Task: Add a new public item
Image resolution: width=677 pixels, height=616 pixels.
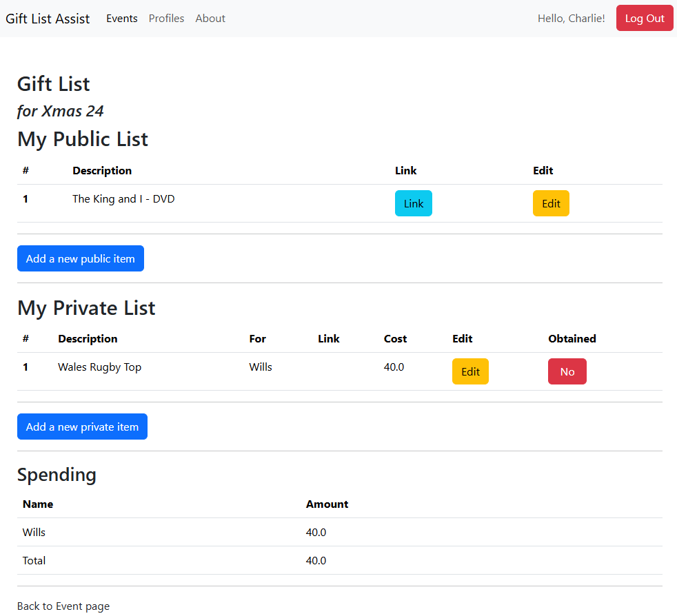Action: [x=81, y=258]
